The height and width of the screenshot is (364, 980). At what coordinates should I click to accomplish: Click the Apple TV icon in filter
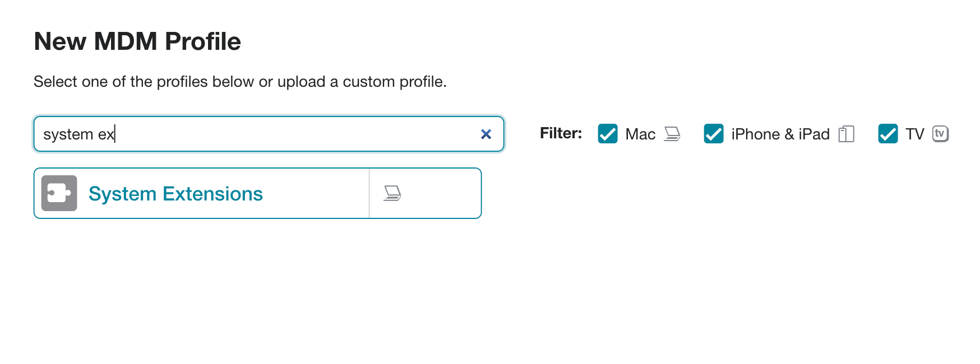click(940, 134)
